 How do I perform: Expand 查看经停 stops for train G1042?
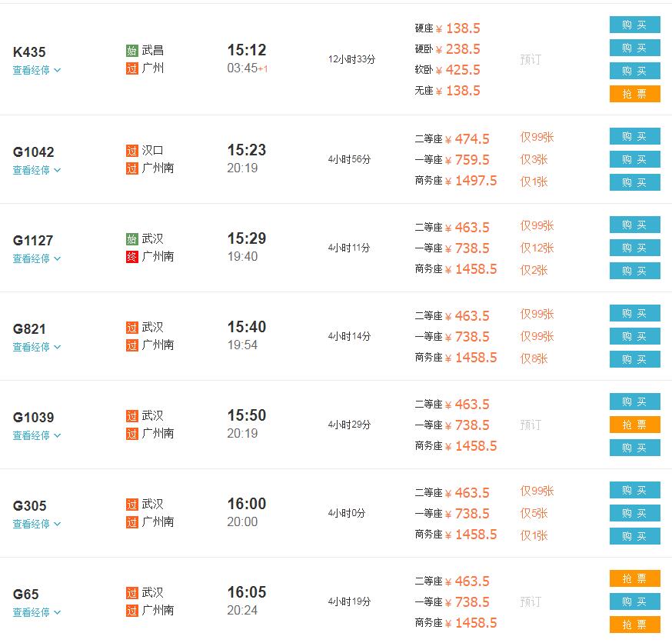click(x=36, y=170)
